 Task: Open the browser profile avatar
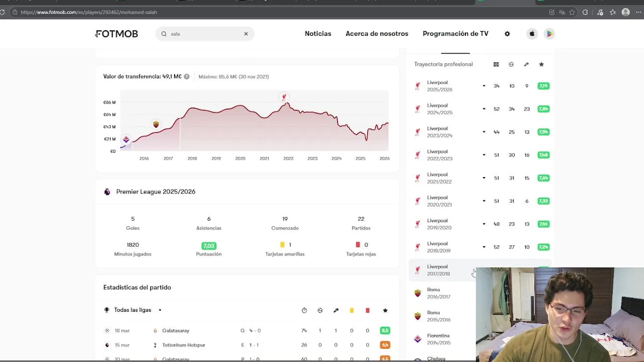click(x=626, y=12)
